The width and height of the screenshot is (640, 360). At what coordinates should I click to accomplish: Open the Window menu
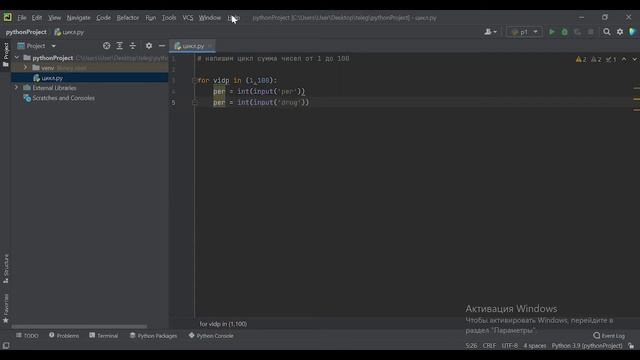(210, 18)
